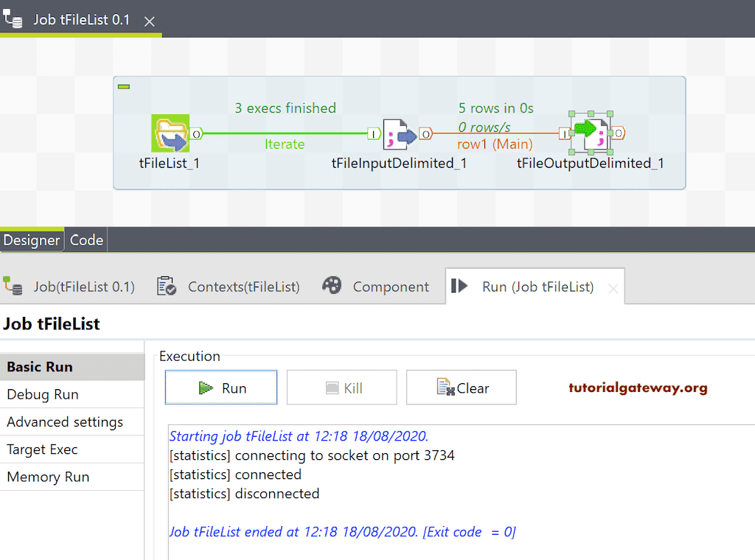
Task: Select Memory Run option
Action: 47,477
